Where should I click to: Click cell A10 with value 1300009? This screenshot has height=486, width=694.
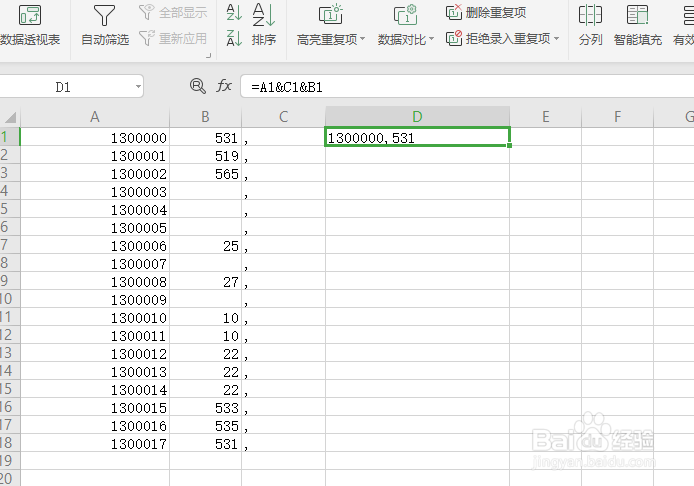pyautogui.click(x=95, y=299)
